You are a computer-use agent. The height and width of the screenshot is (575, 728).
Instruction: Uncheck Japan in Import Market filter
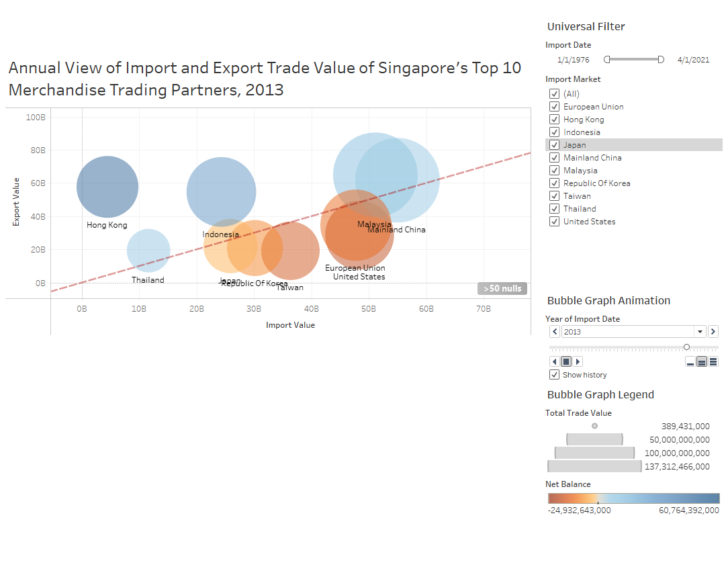[555, 145]
